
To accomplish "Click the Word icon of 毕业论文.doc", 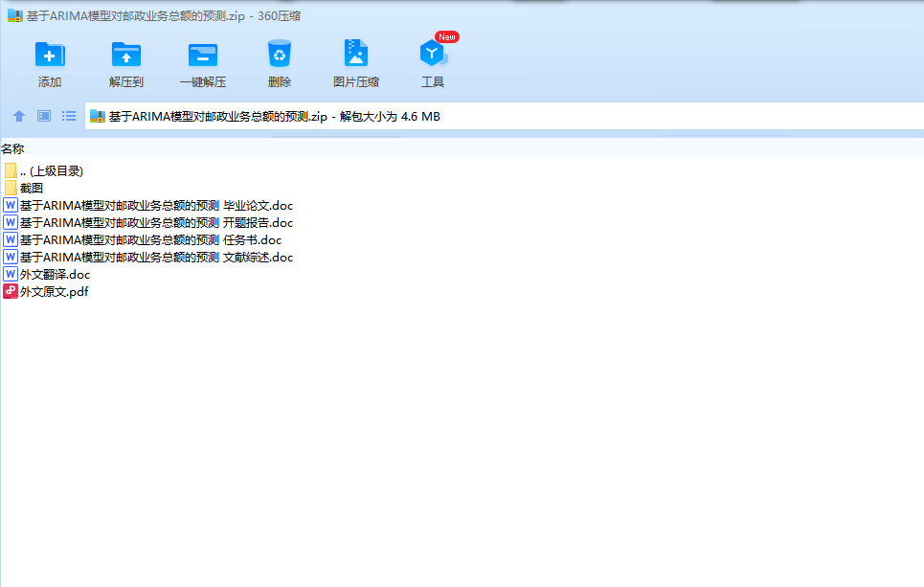I will [11, 205].
